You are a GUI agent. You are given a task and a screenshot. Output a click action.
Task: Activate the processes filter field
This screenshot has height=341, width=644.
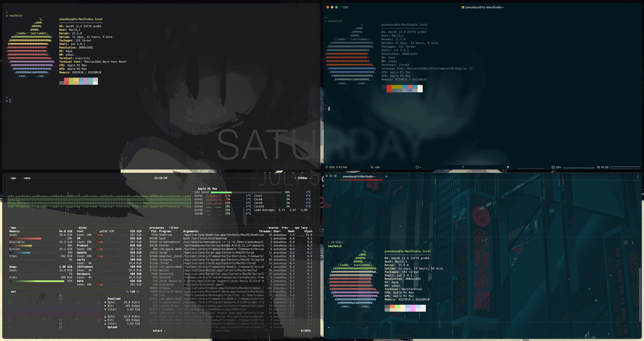coord(174,228)
